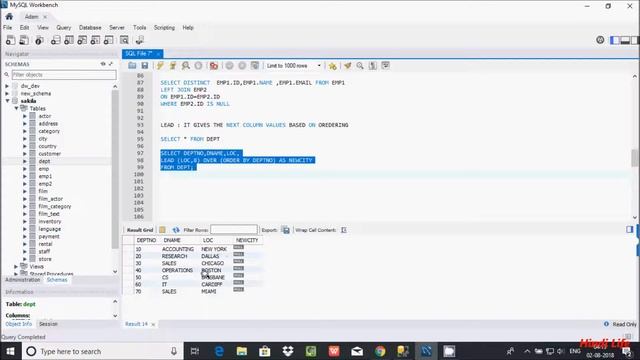The image size is (640, 360).
Task: Stop the running query
Action: 198,66
